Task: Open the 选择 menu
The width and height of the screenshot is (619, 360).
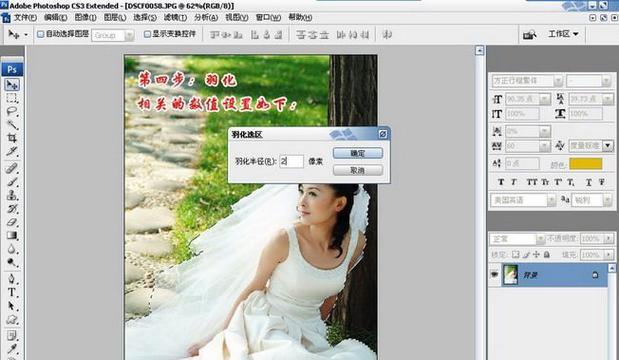Action: pos(145,17)
